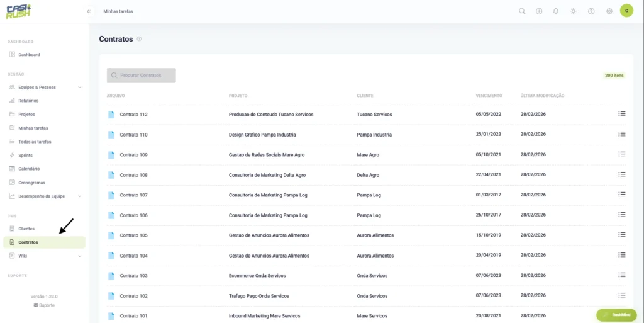The width and height of the screenshot is (644, 323).
Task: Click project Ecommerce Onda Servicos
Action: [x=257, y=276]
